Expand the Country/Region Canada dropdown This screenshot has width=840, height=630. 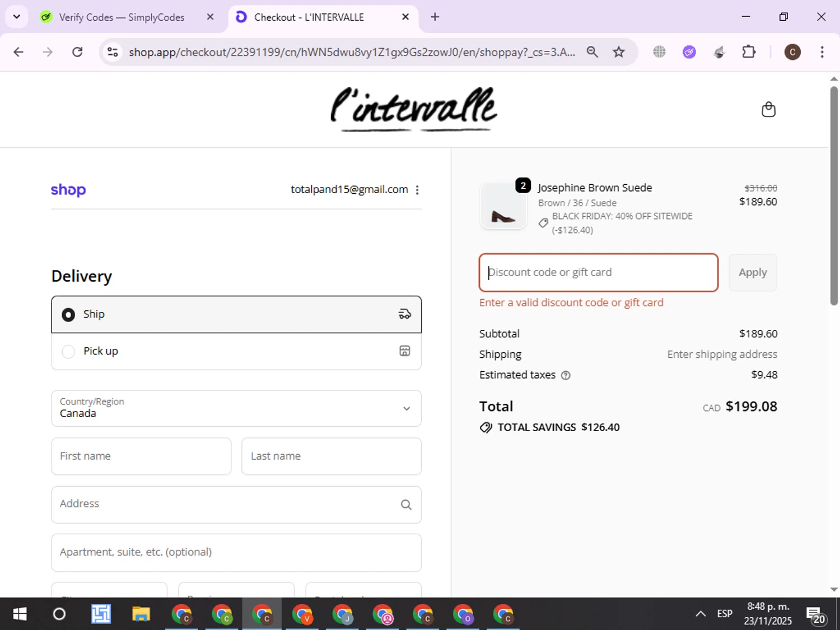coord(236,408)
